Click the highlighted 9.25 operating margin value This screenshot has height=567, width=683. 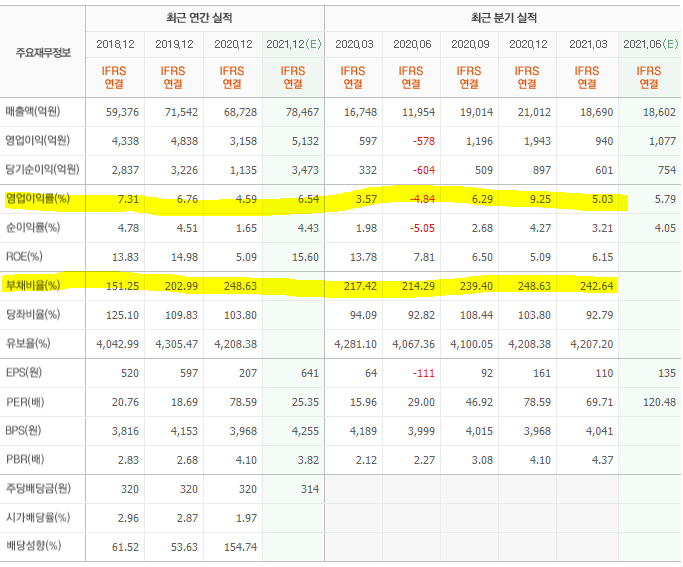540,199
